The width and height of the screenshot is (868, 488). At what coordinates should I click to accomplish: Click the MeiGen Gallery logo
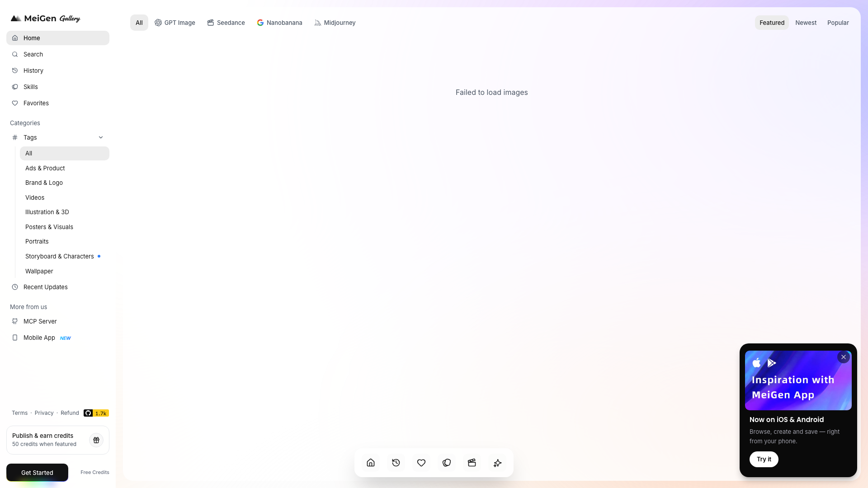[x=45, y=19]
